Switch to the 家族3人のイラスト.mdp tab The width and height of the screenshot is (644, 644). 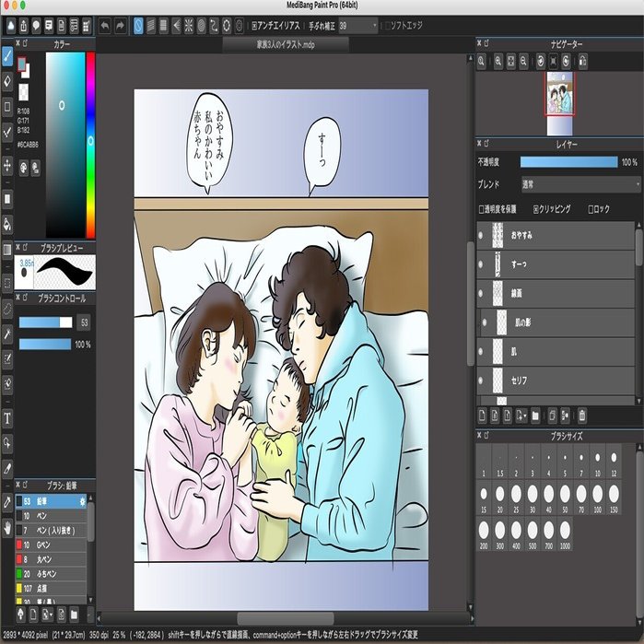pyautogui.click(x=286, y=44)
